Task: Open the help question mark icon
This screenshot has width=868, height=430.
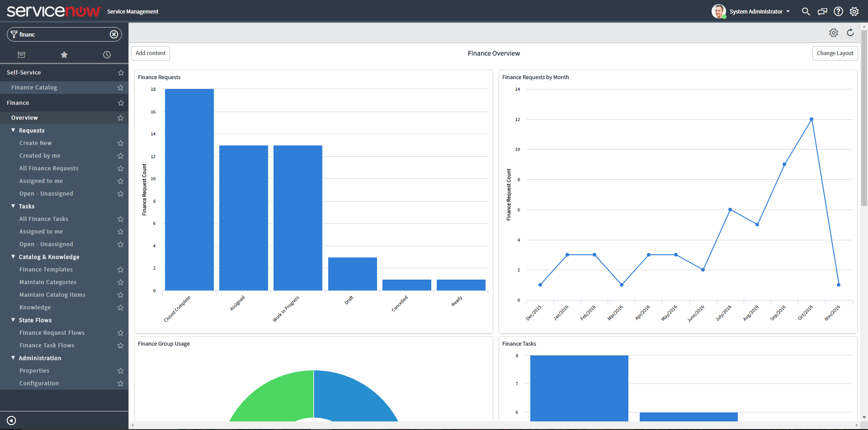Action: (x=839, y=11)
